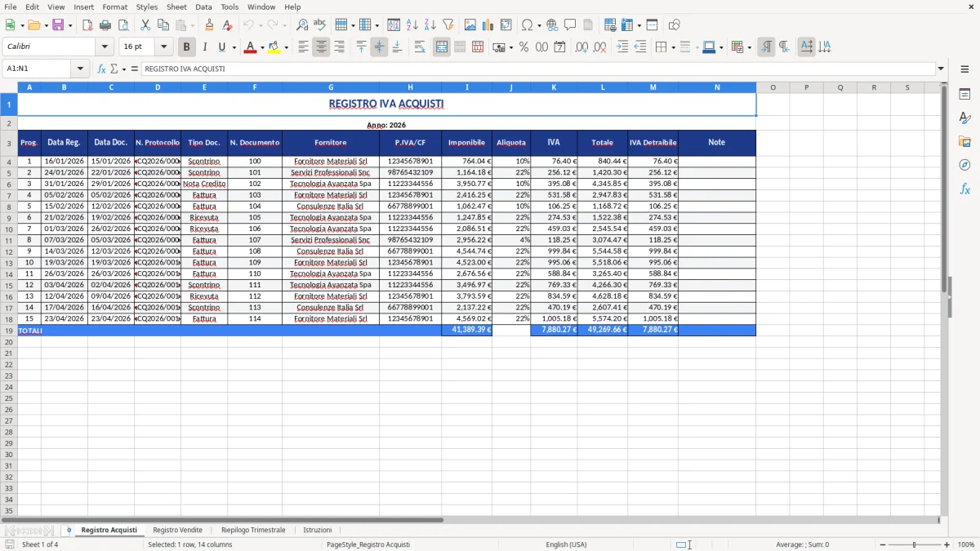
Task: Insert a hyperlink
Action: point(553,24)
